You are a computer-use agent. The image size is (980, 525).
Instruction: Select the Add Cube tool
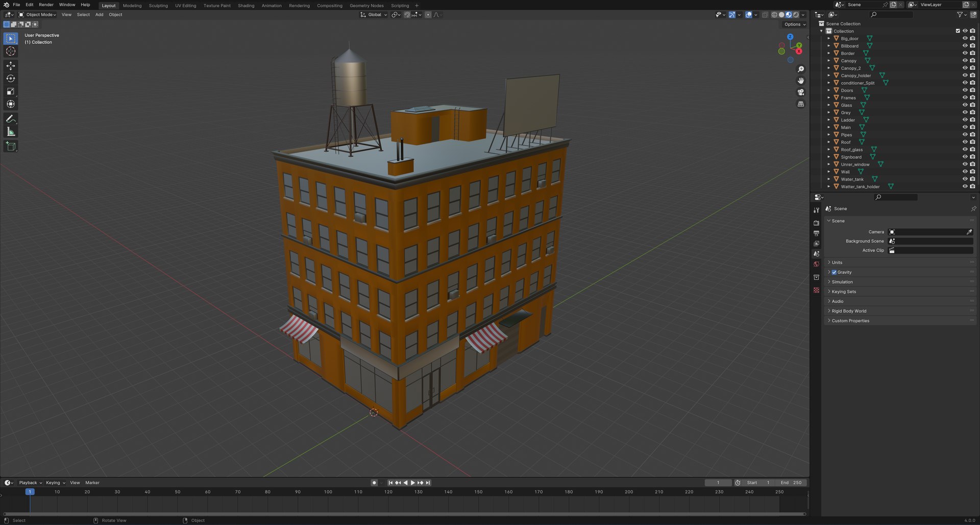11,147
